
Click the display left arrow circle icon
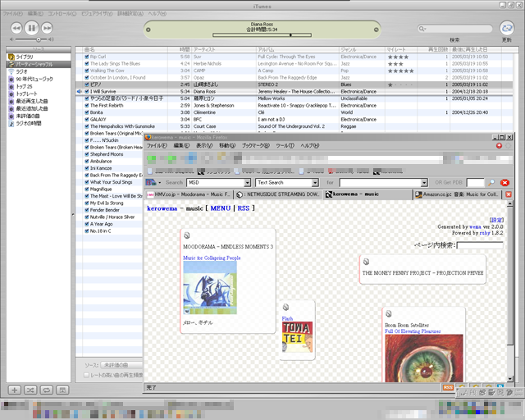[x=148, y=30]
